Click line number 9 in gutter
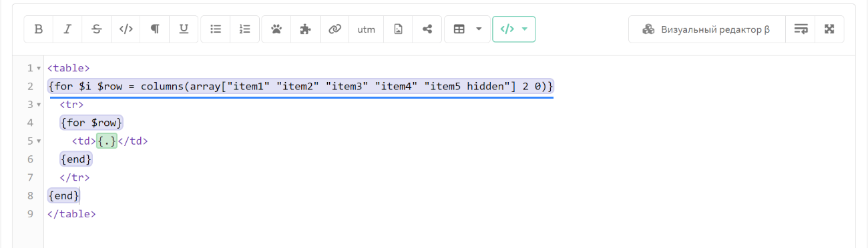Image resolution: width=868 pixels, height=248 pixels. pos(30,214)
